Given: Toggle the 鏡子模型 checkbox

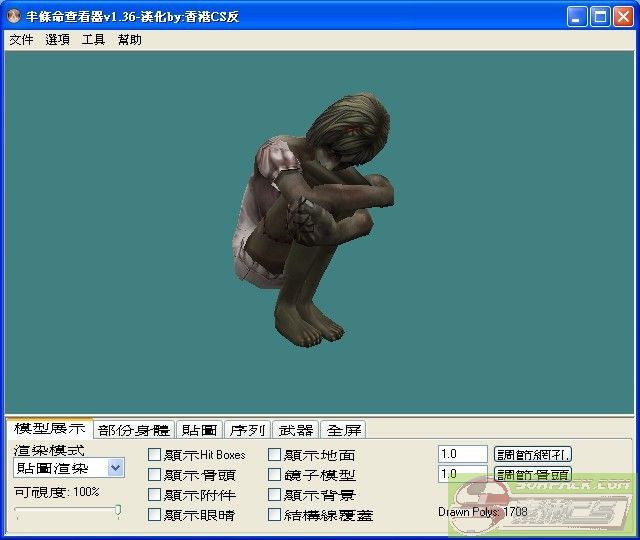Looking at the screenshot, I should click(x=275, y=475).
